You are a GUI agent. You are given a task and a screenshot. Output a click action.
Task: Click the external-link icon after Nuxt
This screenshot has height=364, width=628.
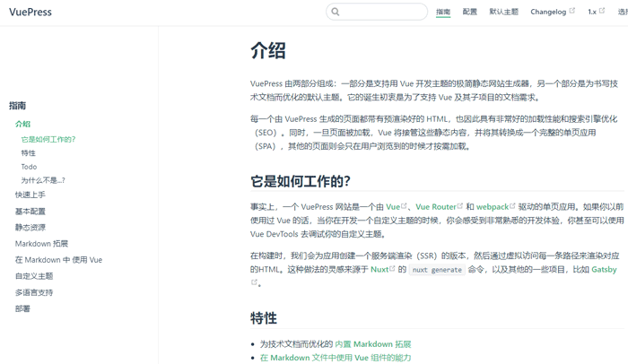click(392, 268)
